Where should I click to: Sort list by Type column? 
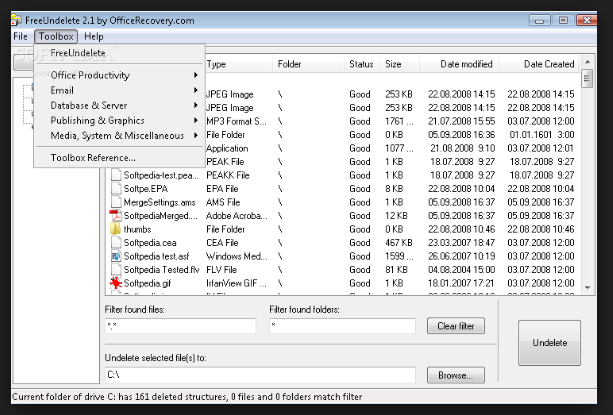pyautogui.click(x=238, y=64)
